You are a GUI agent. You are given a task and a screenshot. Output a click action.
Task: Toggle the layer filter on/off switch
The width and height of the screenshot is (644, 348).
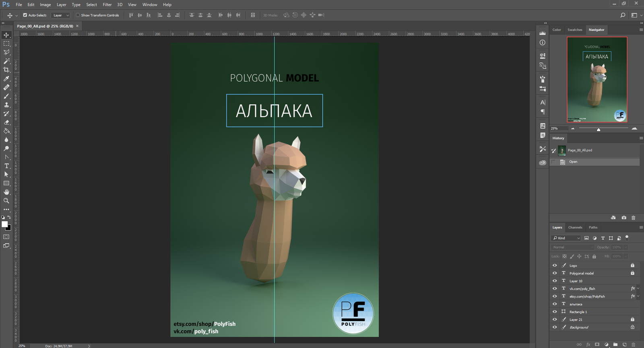[627, 238]
